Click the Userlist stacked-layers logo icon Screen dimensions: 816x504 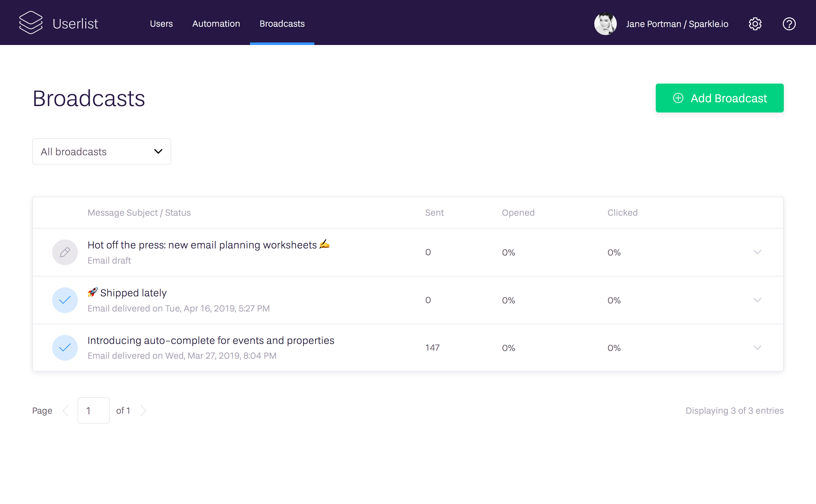pos(31,23)
